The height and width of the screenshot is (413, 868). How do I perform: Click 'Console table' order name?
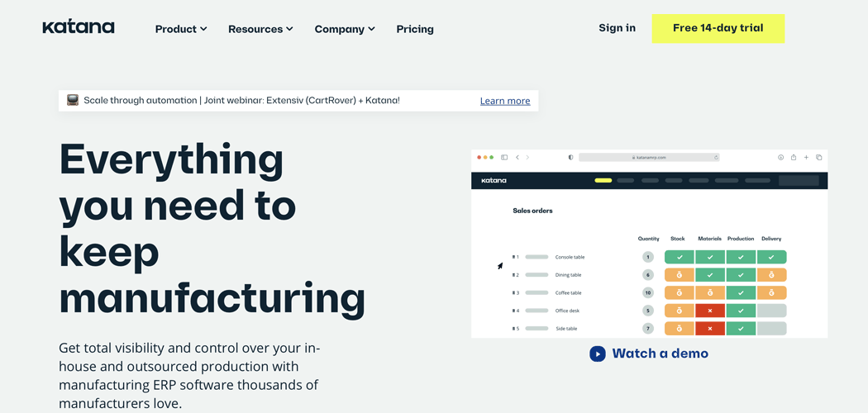pos(570,257)
